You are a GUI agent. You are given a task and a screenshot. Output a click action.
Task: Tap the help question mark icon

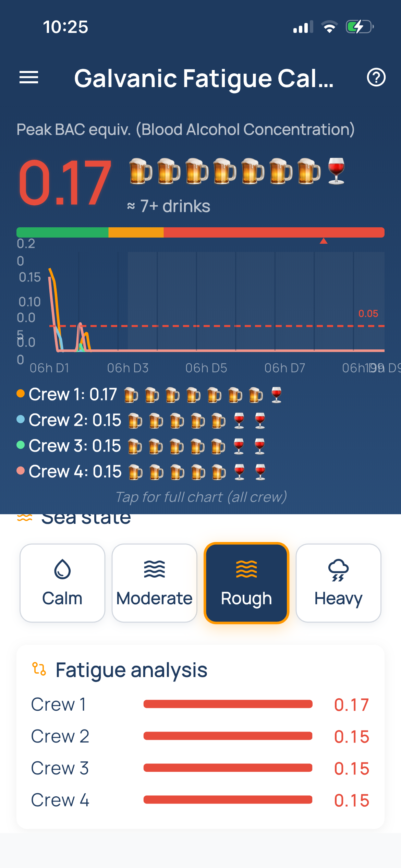point(376,77)
